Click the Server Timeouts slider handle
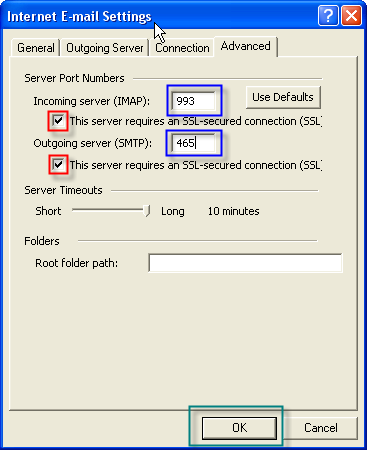Viewport: 367px width, 450px height. pos(146,211)
